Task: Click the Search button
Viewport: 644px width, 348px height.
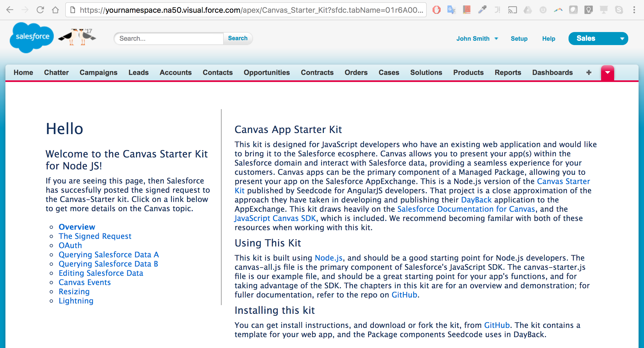Action: click(238, 38)
